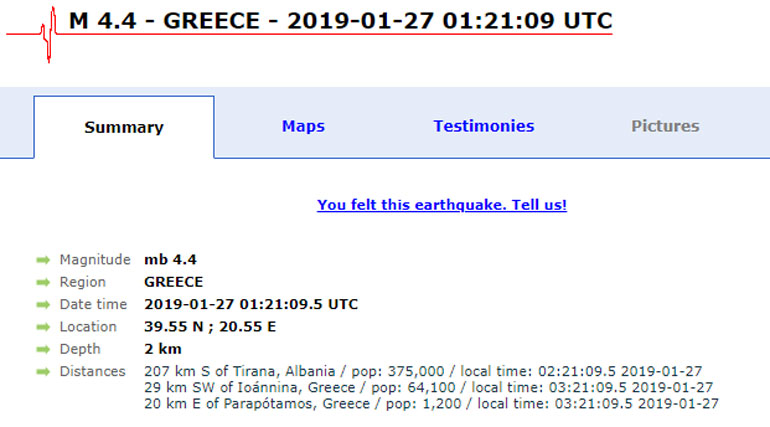This screenshot has height=427, width=770.
Task: Click the green arrow beside Date time
Action: pos(43,304)
